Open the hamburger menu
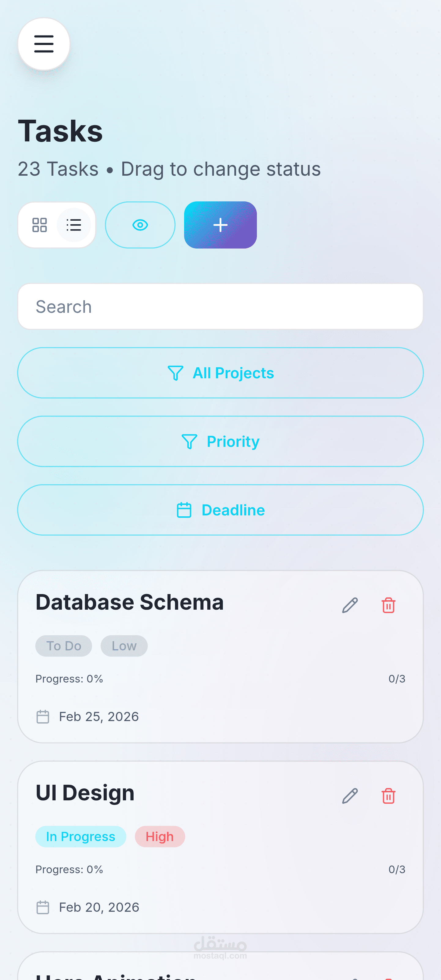 click(44, 44)
